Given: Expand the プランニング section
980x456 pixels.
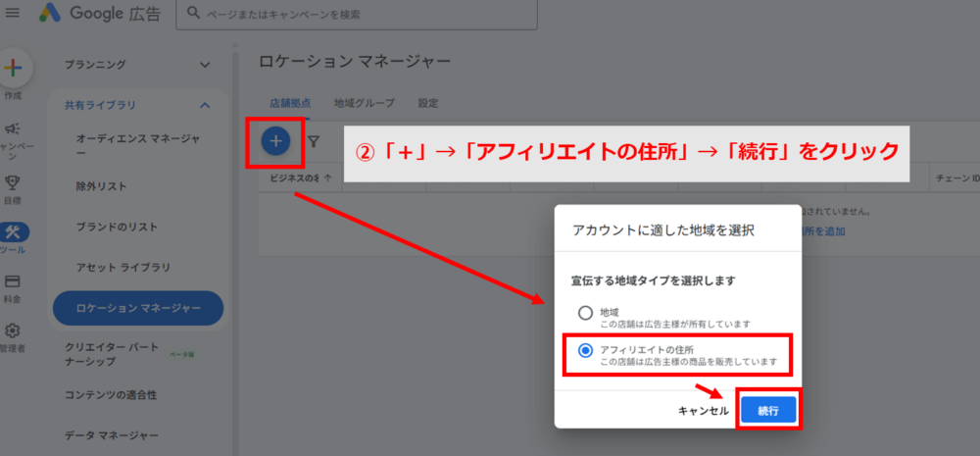Looking at the screenshot, I should 205,65.
